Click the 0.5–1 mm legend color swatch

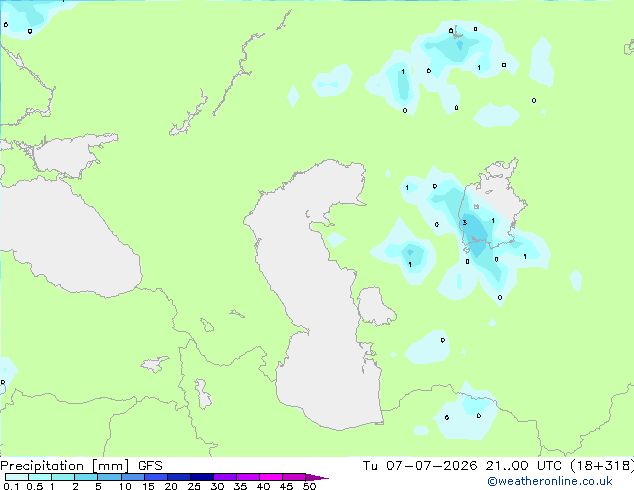click(40, 477)
